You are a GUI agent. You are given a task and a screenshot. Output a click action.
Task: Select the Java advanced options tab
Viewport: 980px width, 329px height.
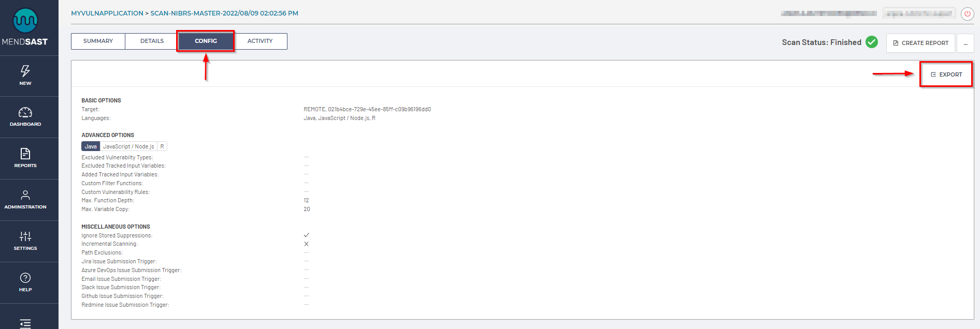(x=91, y=146)
